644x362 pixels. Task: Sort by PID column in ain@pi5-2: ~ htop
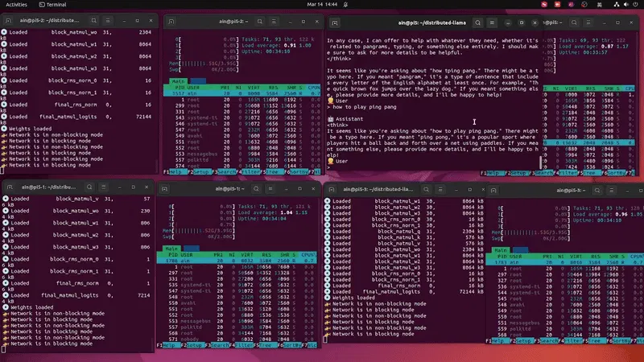(x=180, y=88)
